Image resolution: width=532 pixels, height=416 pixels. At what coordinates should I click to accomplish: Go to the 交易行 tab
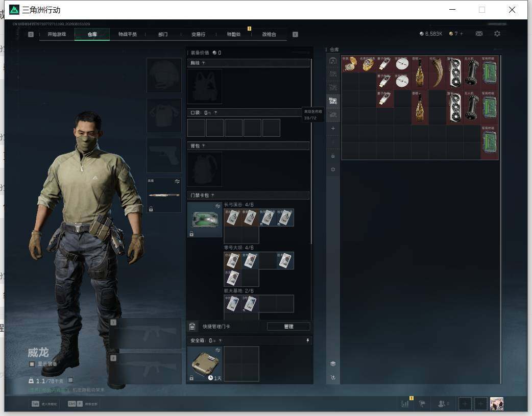[x=198, y=34]
